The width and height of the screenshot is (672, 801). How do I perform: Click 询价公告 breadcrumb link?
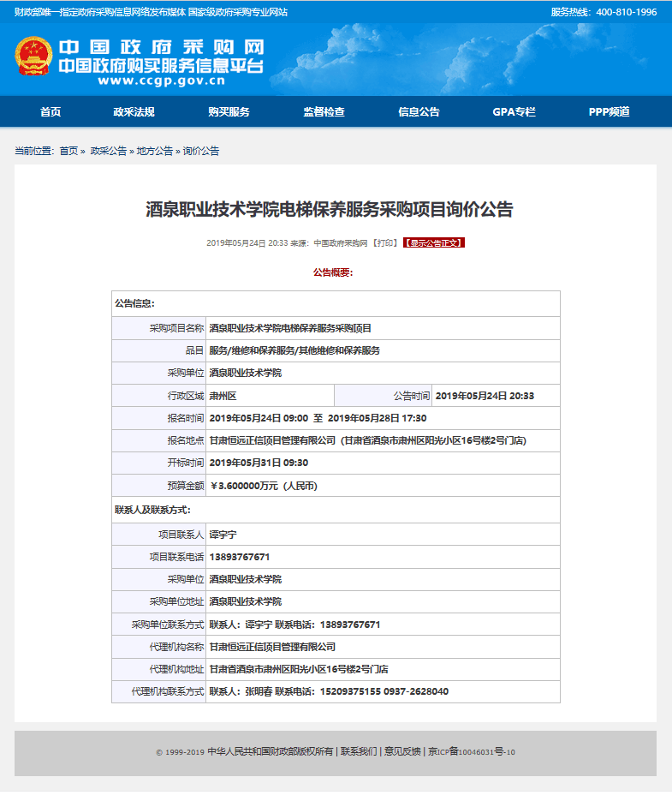click(201, 151)
